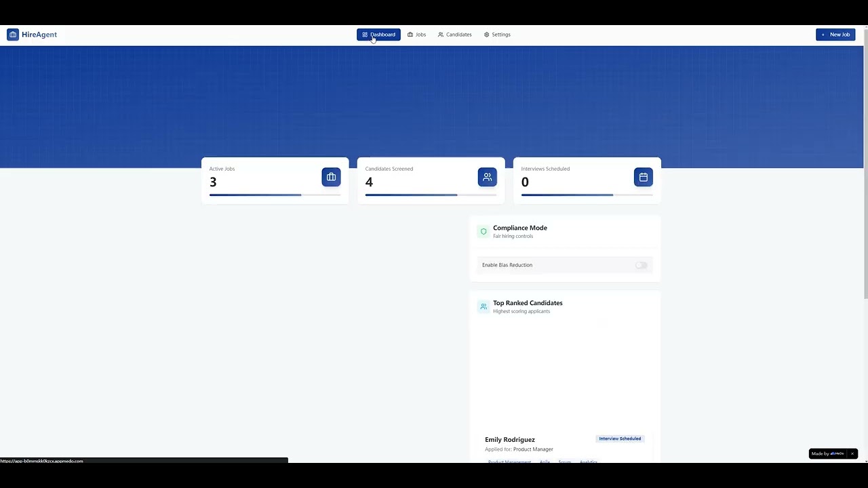Toggle the Enable Bias Reduction switch
This screenshot has height=488, width=868.
(x=642, y=265)
